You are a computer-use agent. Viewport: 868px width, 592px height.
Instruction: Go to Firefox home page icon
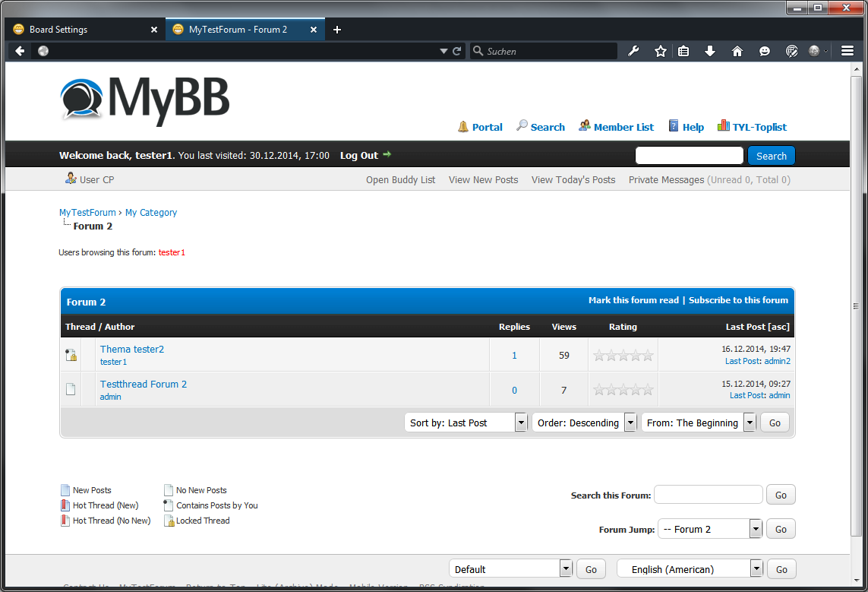coord(737,51)
